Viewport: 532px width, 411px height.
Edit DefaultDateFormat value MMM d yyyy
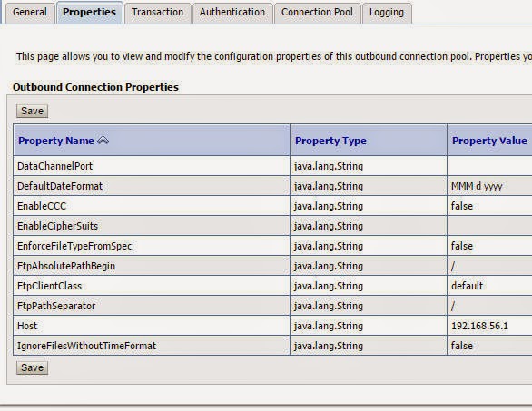click(489, 186)
